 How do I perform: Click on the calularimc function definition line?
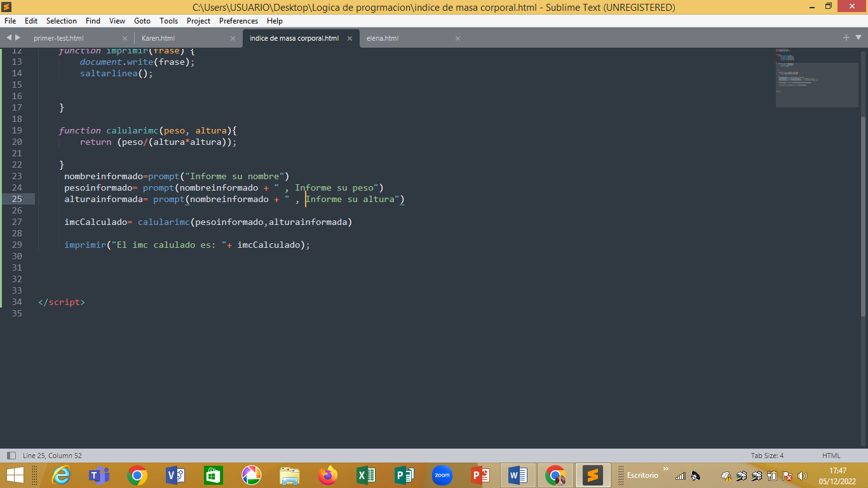147,130
